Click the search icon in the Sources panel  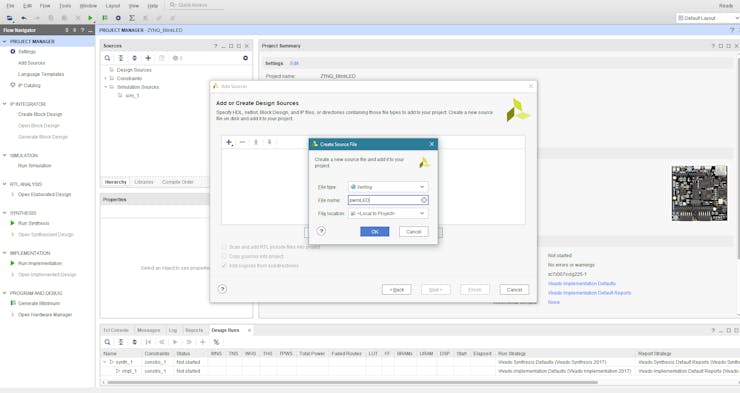pyautogui.click(x=108, y=58)
